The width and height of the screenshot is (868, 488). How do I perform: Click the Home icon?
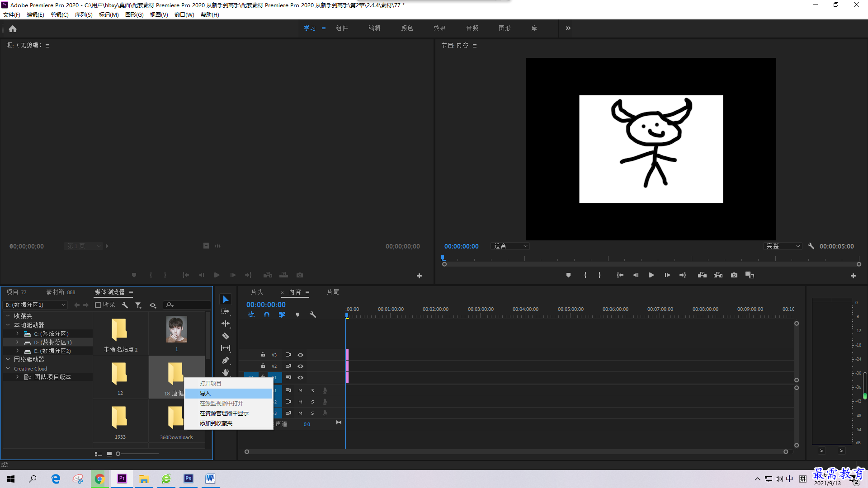(13, 29)
